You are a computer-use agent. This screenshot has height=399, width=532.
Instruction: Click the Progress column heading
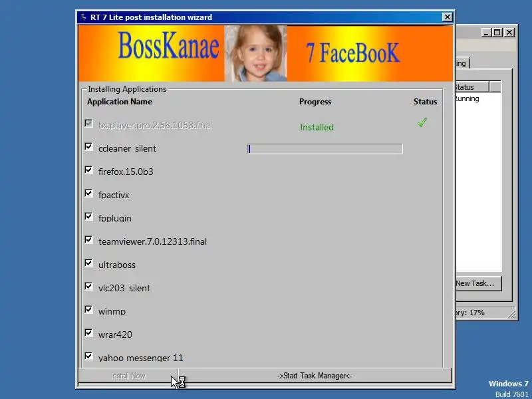pyautogui.click(x=315, y=102)
